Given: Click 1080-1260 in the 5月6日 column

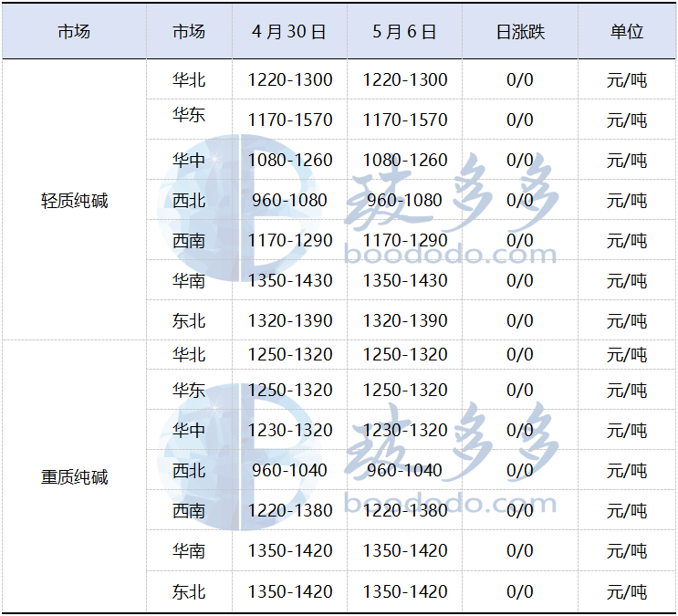Looking at the screenshot, I should click(x=405, y=161).
